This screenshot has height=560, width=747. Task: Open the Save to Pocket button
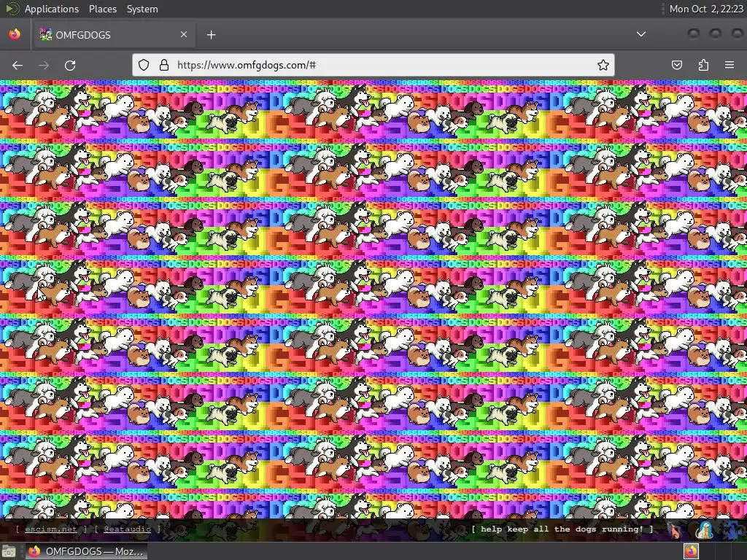pos(676,65)
